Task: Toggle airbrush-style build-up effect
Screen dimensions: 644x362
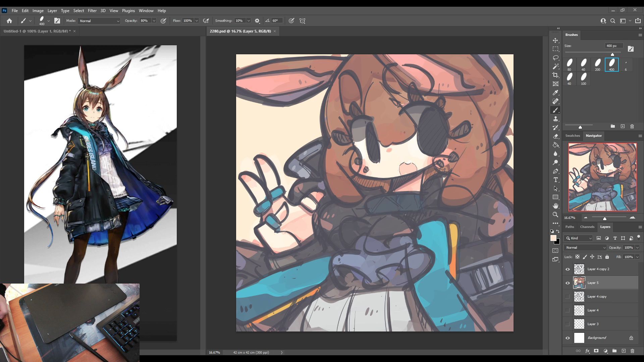Action: click(206, 21)
